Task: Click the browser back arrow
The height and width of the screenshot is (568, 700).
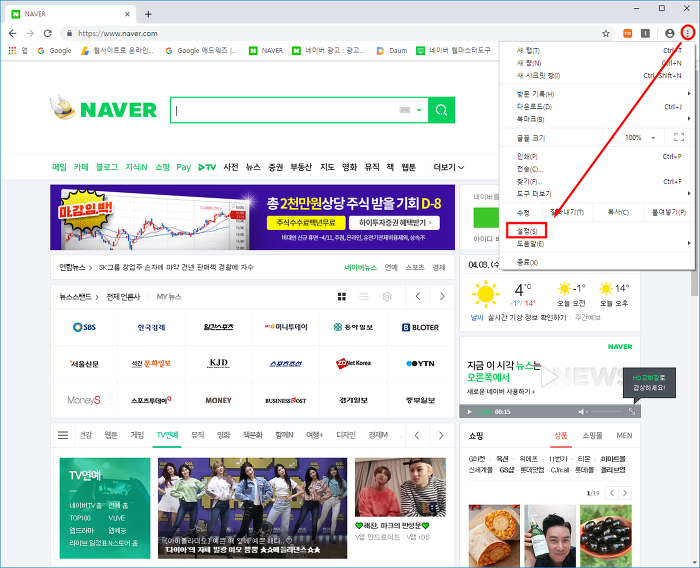Action: [12, 33]
